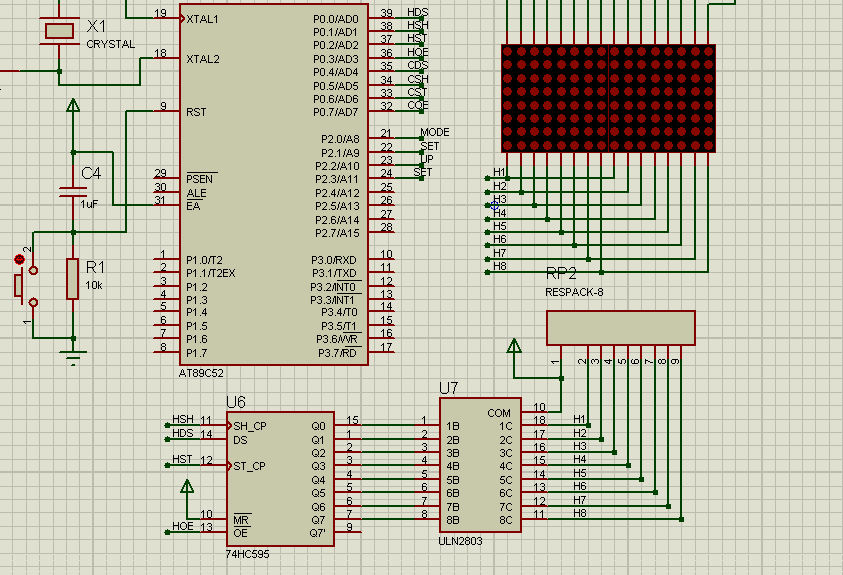Click the P3.0/RXD pin name
Viewport: 843px width, 575px height.
pyautogui.click(x=334, y=260)
